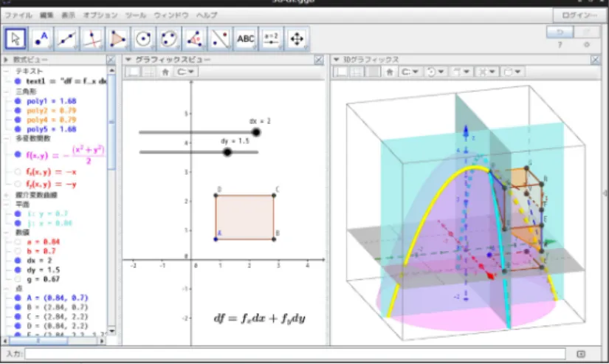Select the ABC text tool

(246, 39)
